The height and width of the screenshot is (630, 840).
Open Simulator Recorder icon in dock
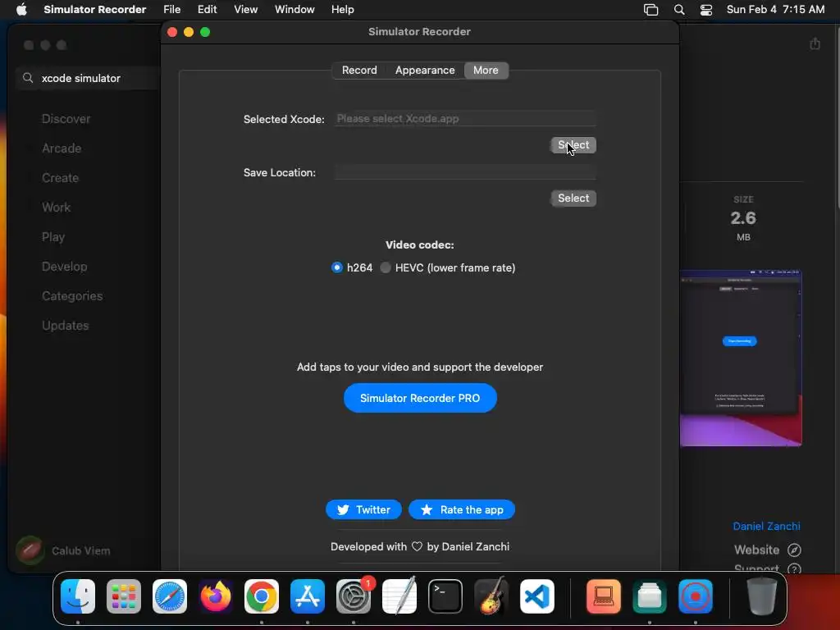tap(696, 596)
